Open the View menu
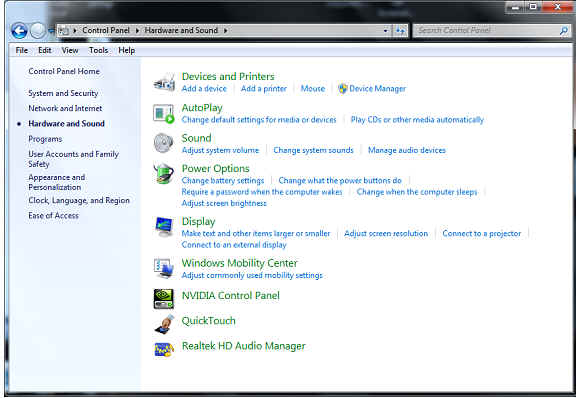The width and height of the screenshot is (576, 398). pos(70,50)
